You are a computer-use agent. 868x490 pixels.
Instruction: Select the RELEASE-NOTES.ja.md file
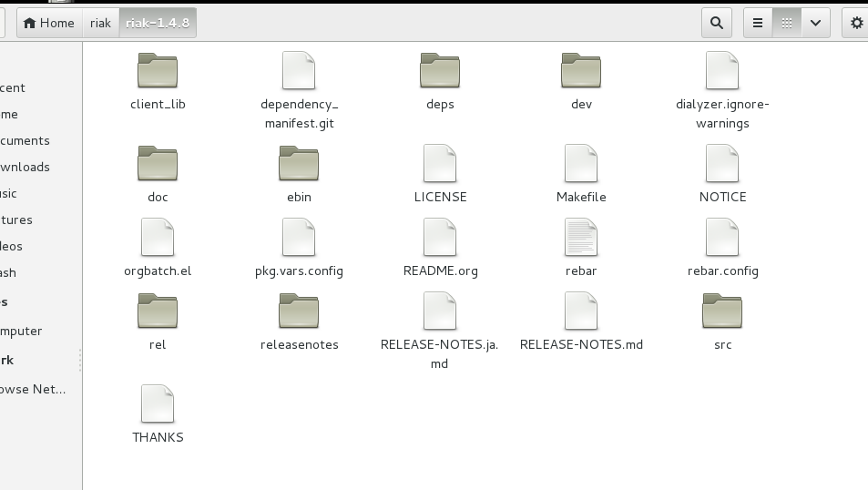[440, 311]
